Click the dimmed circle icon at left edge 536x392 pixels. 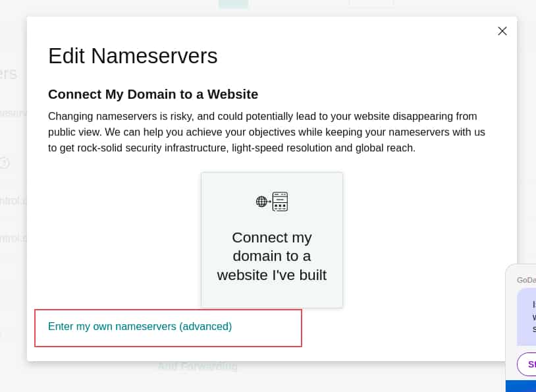tap(4, 163)
